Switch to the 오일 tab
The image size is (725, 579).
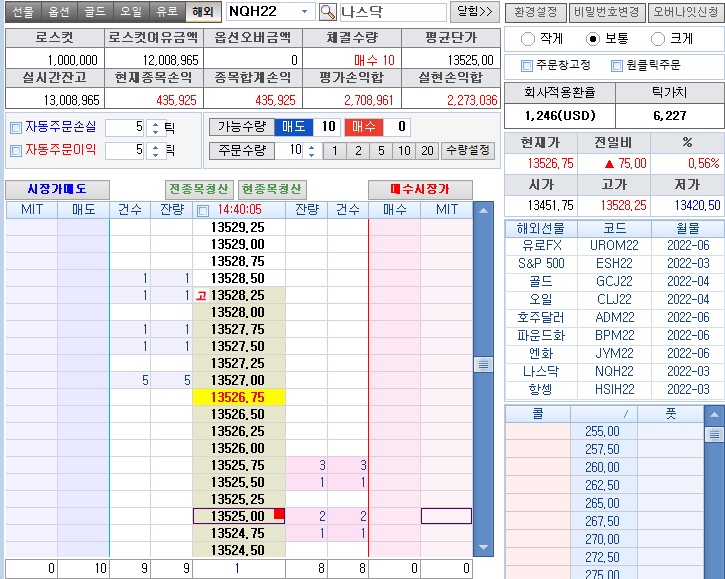130,12
